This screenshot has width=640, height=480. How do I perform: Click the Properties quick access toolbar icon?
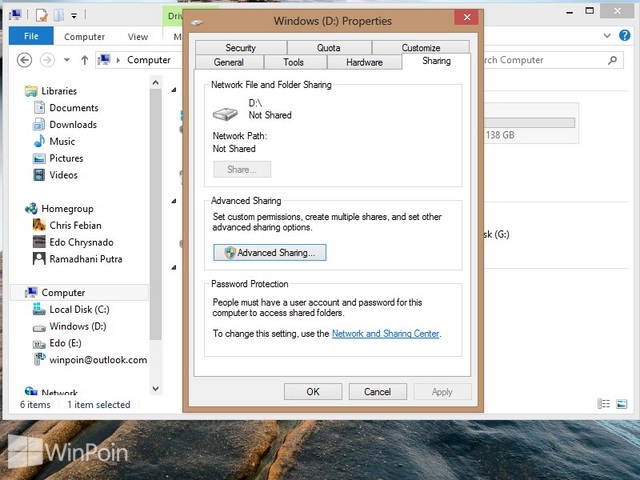tap(42, 16)
